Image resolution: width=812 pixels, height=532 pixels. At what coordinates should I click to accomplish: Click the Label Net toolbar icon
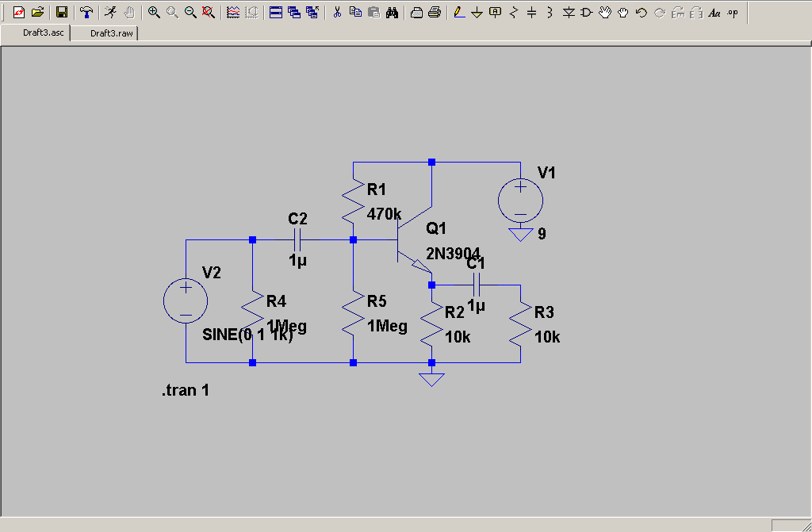(x=496, y=12)
